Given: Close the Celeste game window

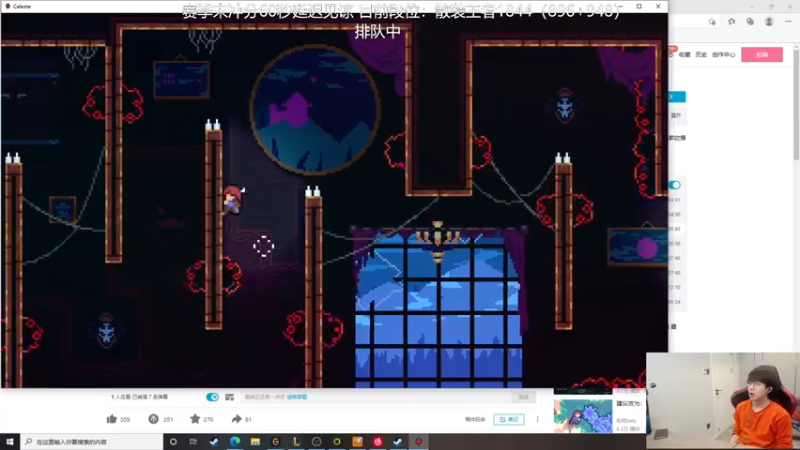Looking at the screenshot, I should point(658,6).
